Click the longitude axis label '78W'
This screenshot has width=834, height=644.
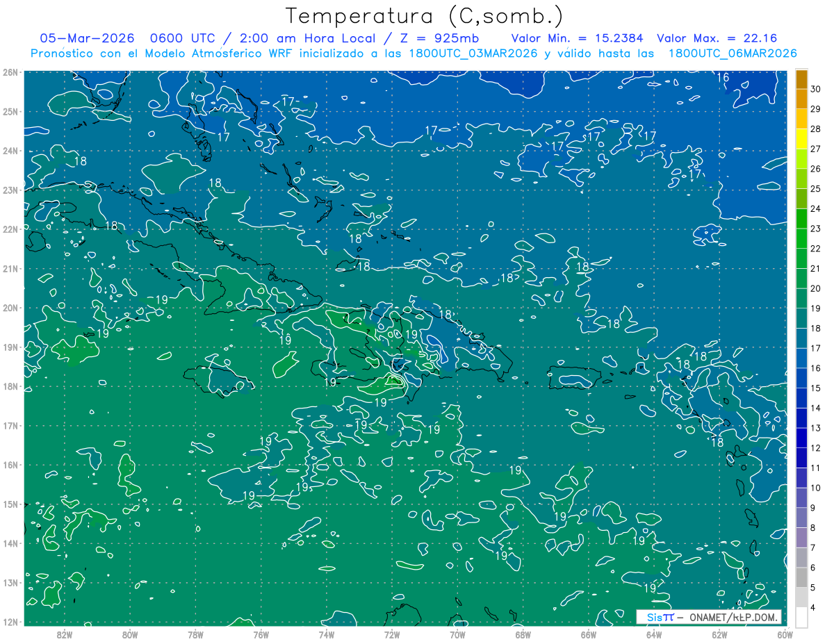point(195,634)
